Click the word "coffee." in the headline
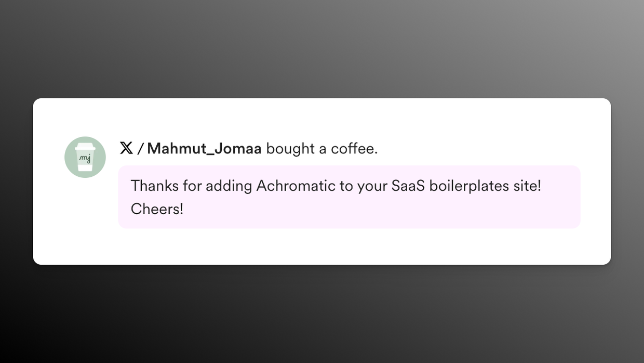This screenshot has height=363, width=644. pos(354,149)
